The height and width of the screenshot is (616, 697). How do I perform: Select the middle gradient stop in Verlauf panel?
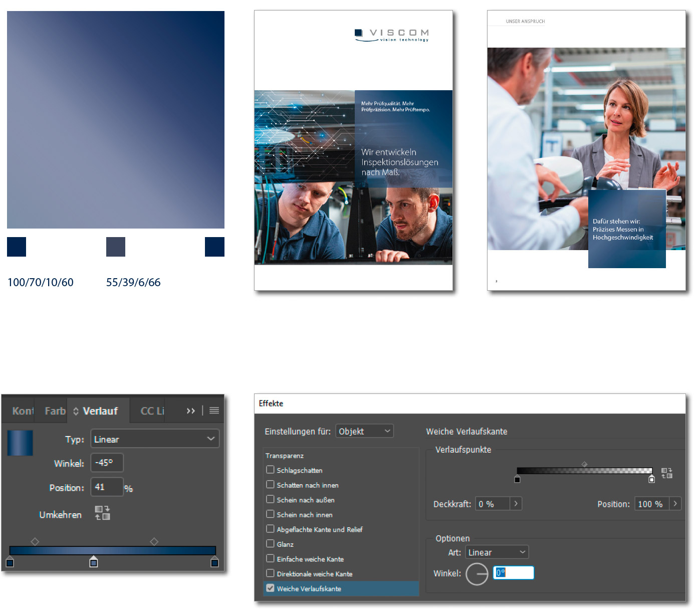tap(94, 562)
